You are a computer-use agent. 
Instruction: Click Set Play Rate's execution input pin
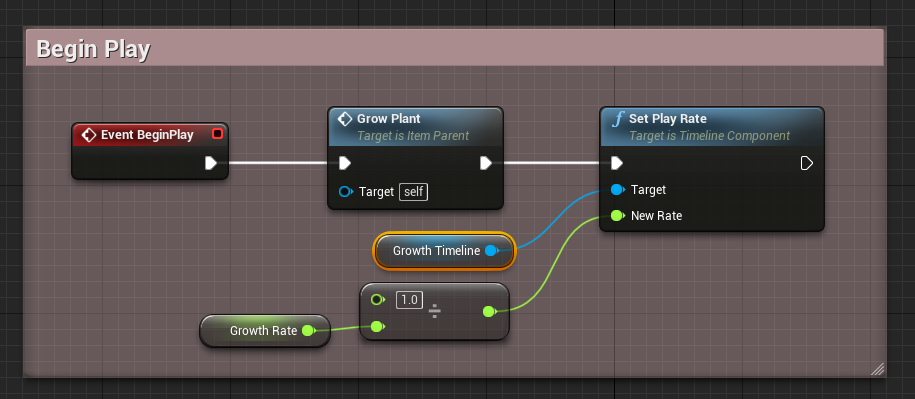(617, 163)
